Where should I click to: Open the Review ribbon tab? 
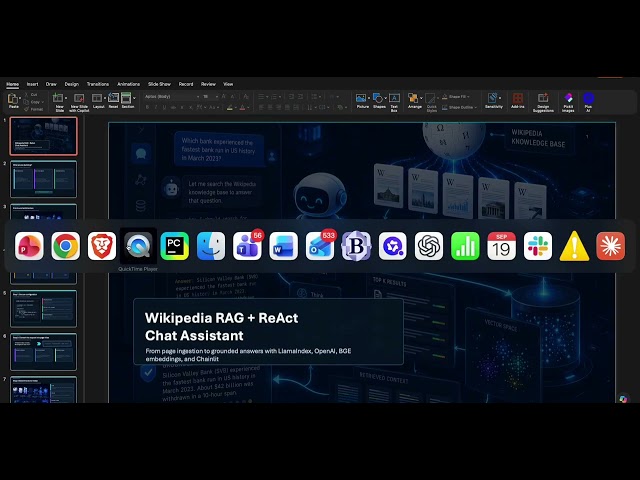click(208, 84)
